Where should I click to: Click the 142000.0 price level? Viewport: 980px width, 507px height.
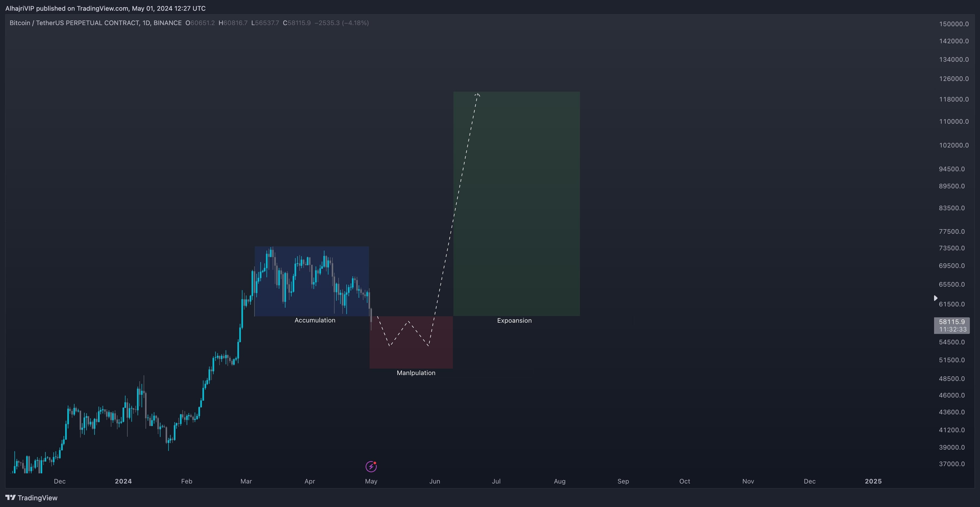point(954,41)
